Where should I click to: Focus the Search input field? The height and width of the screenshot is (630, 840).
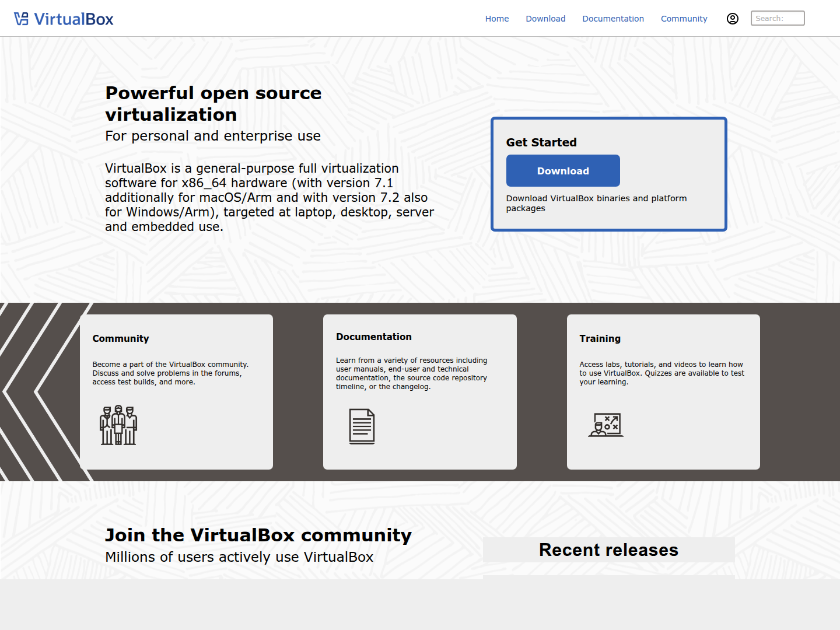[x=778, y=18]
